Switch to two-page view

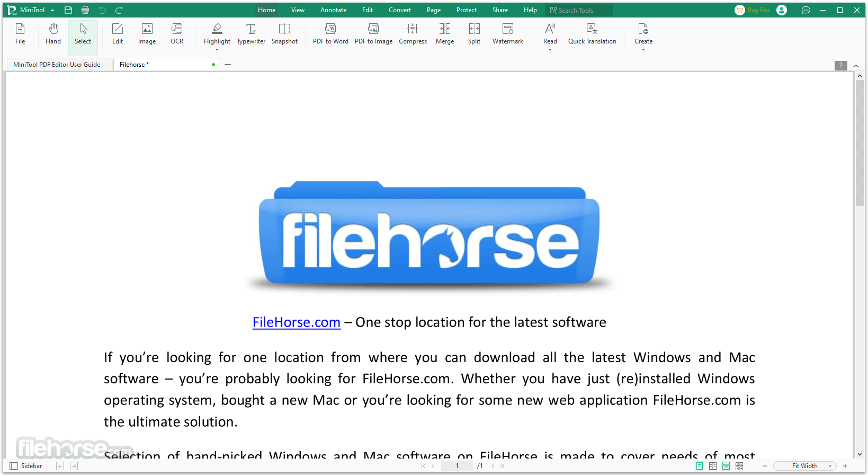coord(713,466)
